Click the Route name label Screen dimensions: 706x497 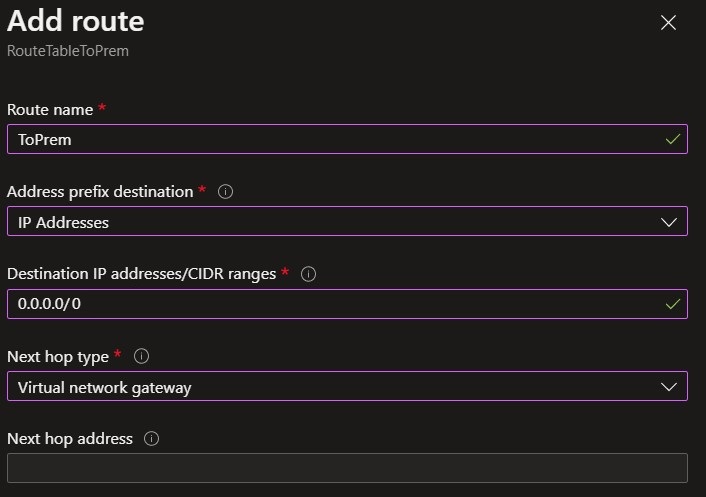coord(50,108)
